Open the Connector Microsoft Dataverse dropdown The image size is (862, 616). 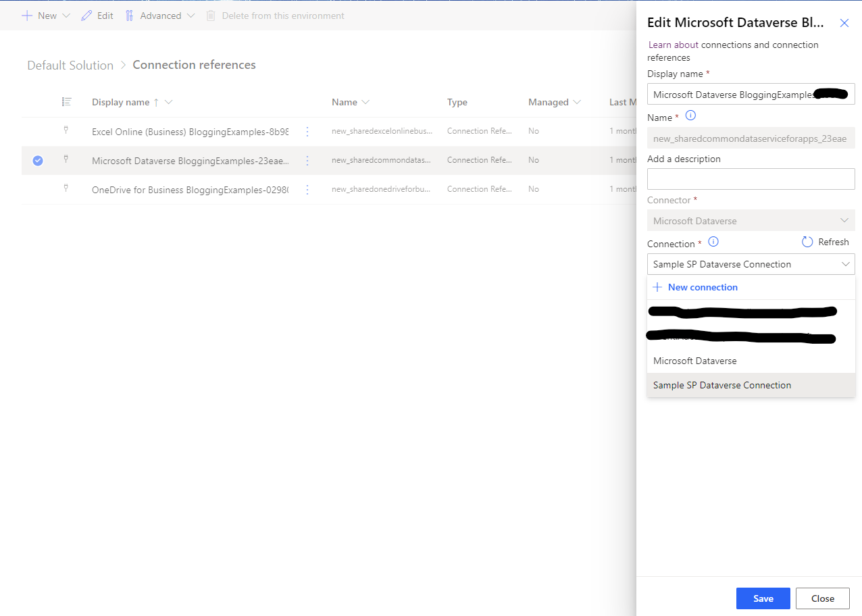pos(751,221)
